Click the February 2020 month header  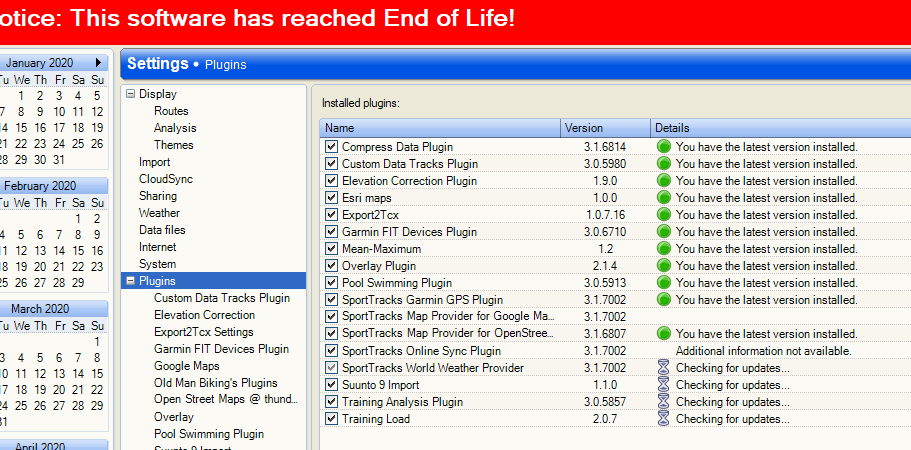40,186
